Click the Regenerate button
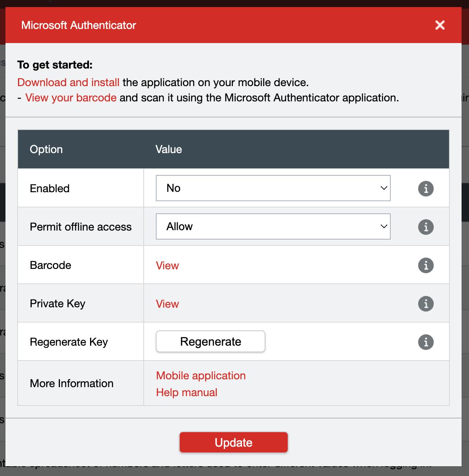Screen dimensions: 469x476 tap(210, 342)
